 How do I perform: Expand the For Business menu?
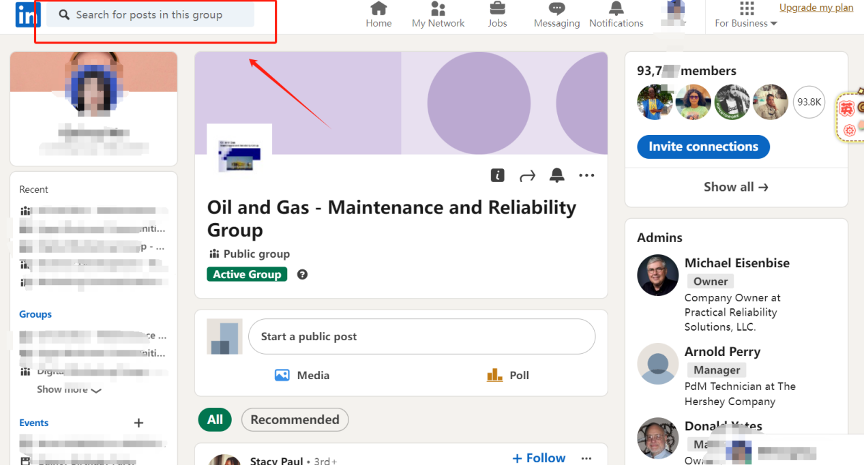pos(746,15)
